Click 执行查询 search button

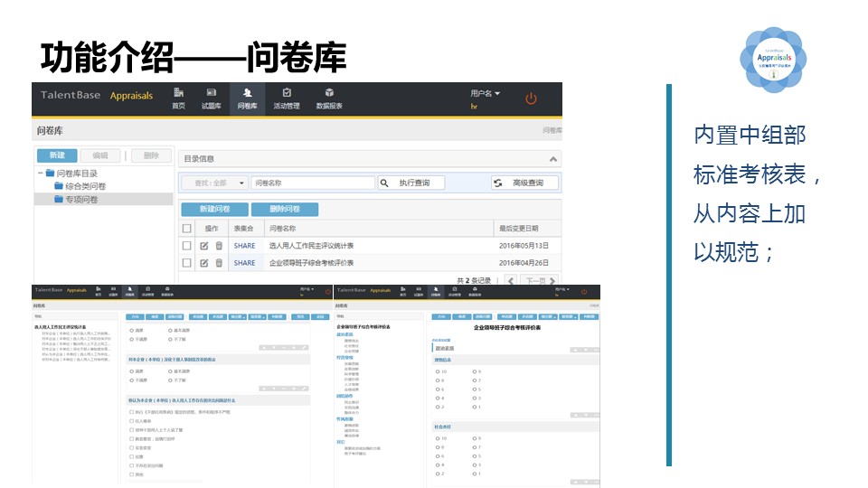[411, 183]
